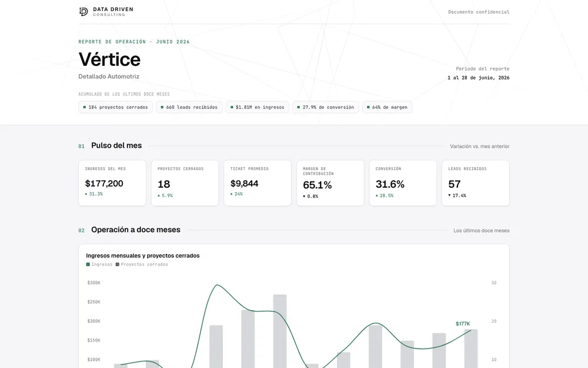588x368 pixels.
Task: Click the '184 proyectos cerrados' chip
Action: (115, 107)
